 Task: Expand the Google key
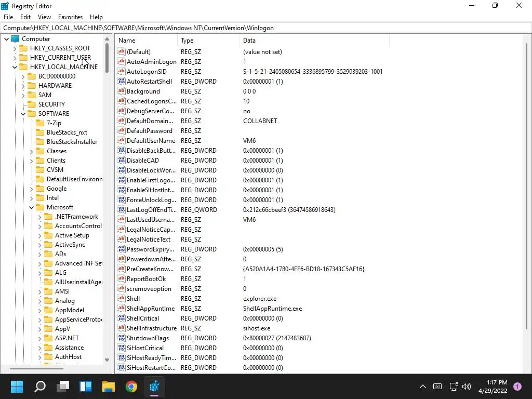[x=31, y=189]
